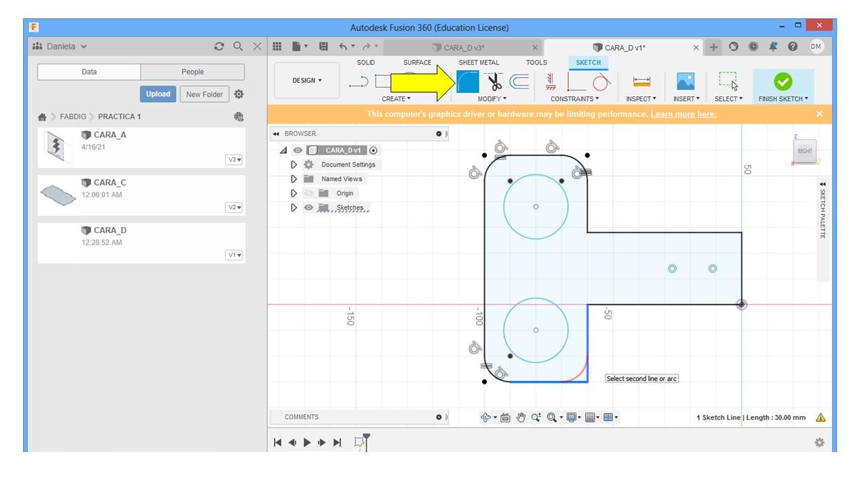Screen dimensions: 868x488
Task: Open a new design tab with plus
Action: pos(714,47)
